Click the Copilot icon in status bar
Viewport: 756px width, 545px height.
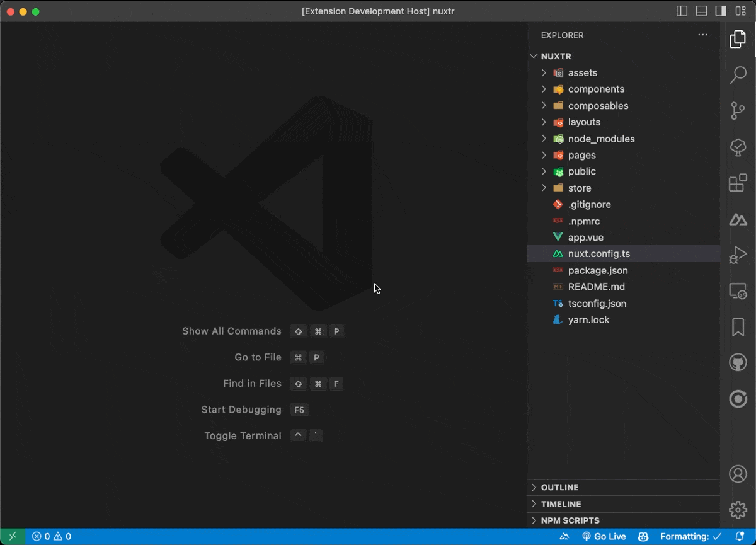pos(643,537)
